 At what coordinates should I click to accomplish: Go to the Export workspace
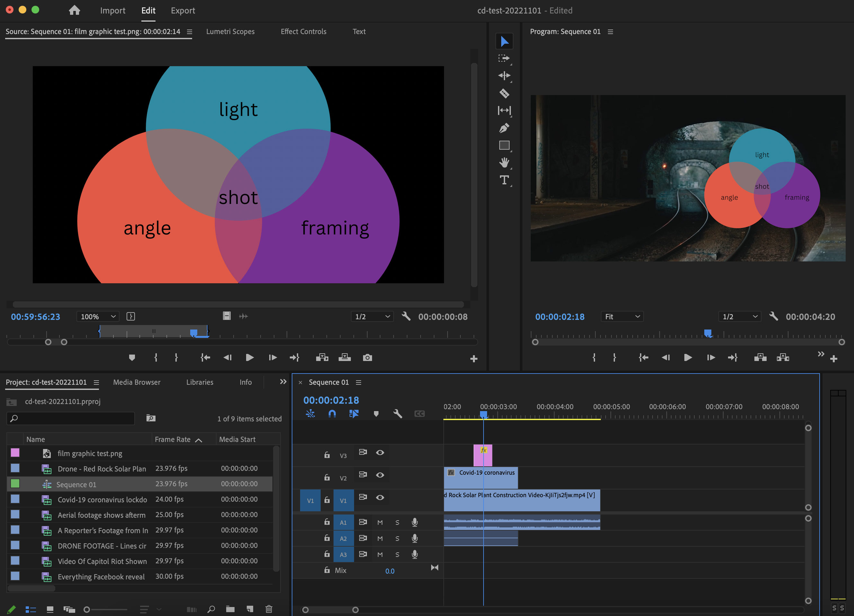[x=183, y=11]
